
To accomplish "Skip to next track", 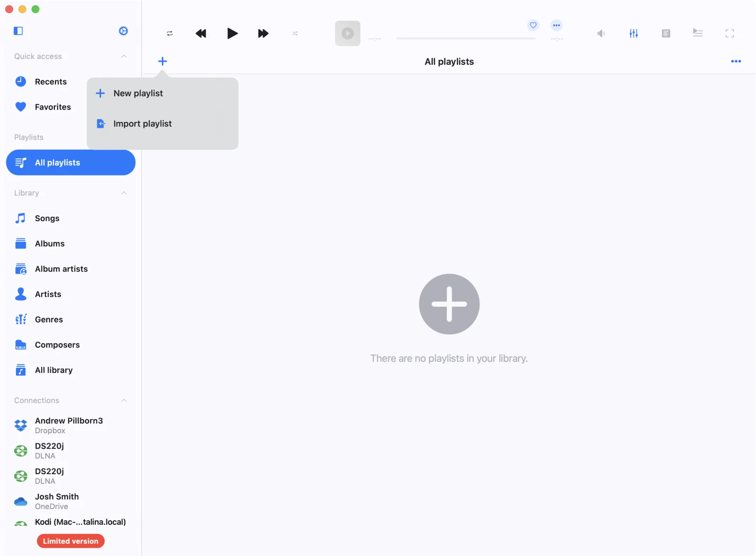I will (263, 34).
